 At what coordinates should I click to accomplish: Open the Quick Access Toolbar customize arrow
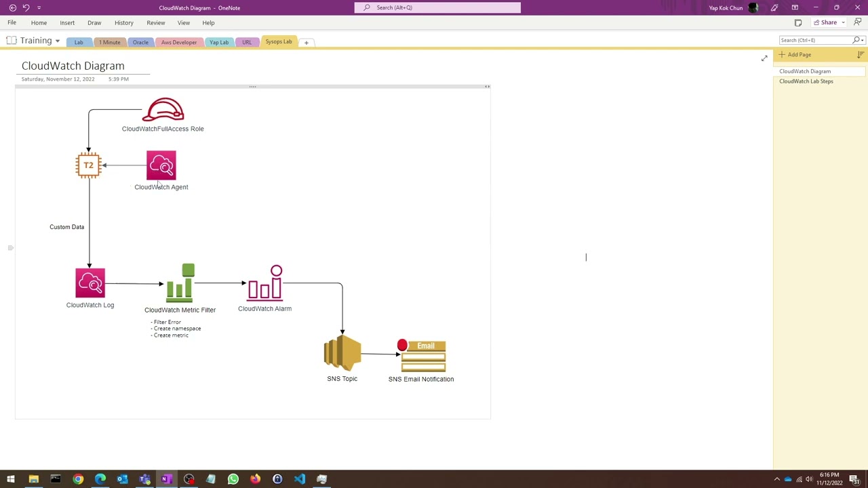tap(39, 7)
